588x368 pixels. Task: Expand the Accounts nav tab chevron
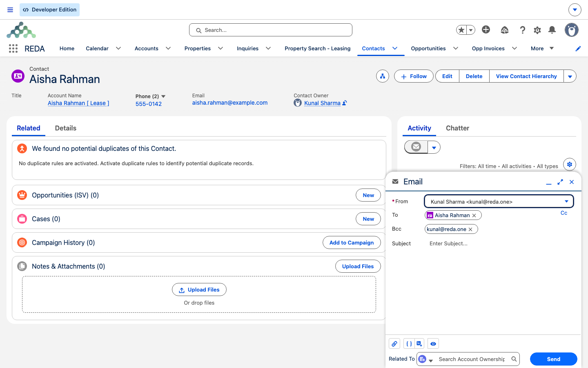coord(168,48)
